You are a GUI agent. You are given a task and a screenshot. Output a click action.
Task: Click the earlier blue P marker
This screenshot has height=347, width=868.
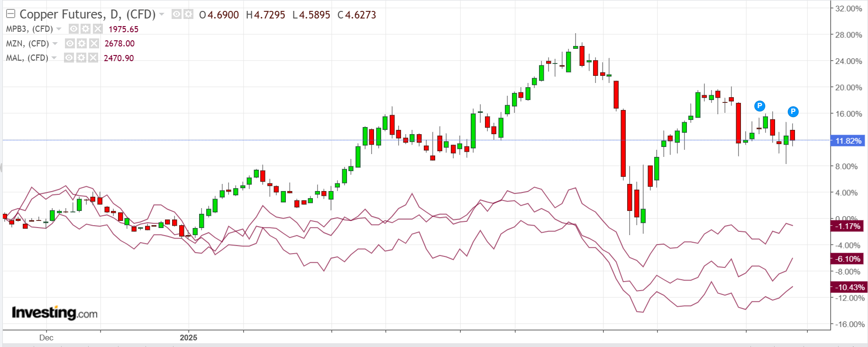coord(759,106)
